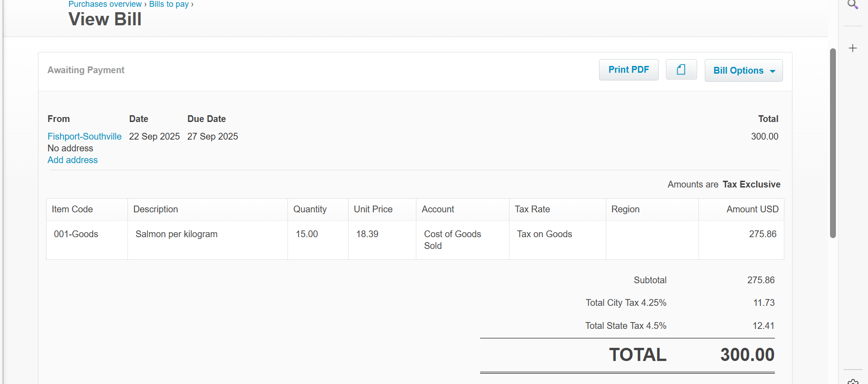
Task: Click the Unit Price column header
Action: [373, 209]
